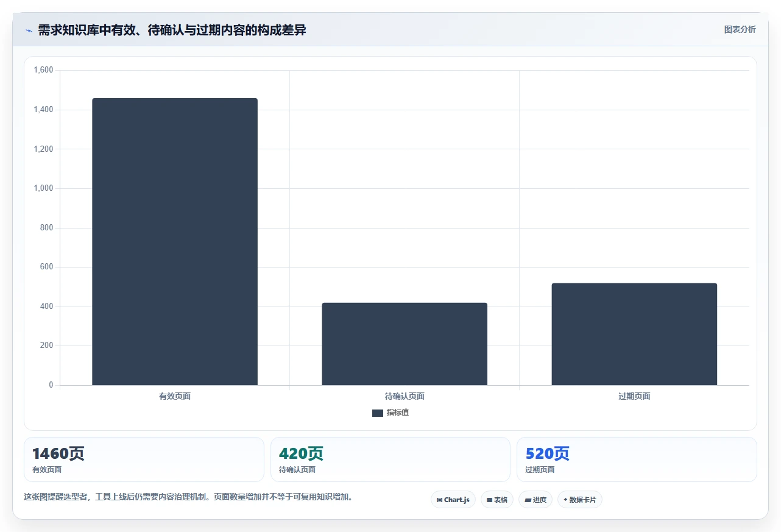Click the 1,000 y-axis value

click(43, 188)
